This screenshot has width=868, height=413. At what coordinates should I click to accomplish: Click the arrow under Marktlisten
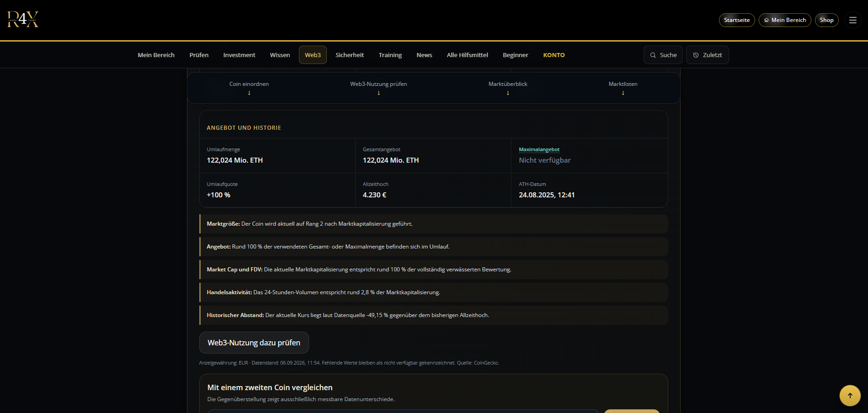tap(623, 93)
